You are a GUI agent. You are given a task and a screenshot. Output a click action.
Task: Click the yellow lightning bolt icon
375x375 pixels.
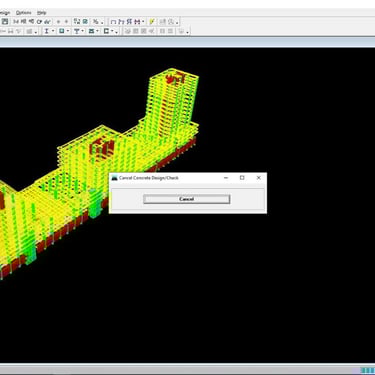151,22
